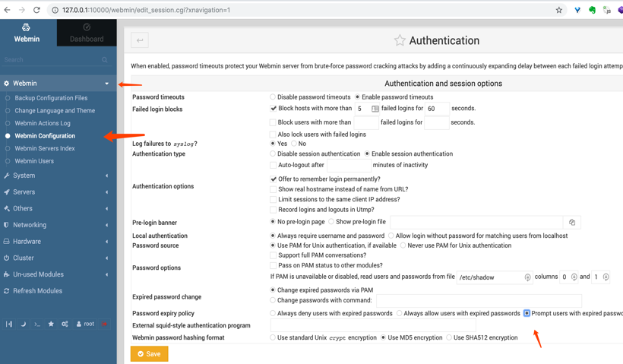This screenshot has width=623, height=364.
Task: Click the stepper icon for column 0
Action: [x=574, y=277]
